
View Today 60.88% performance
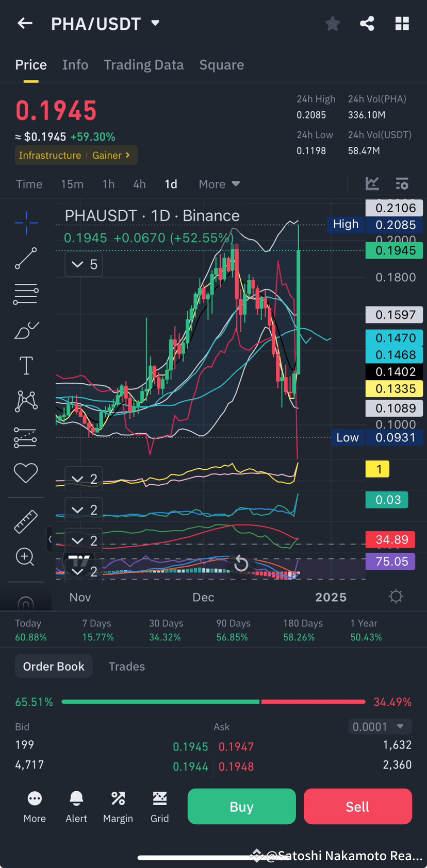(x=31, y=630)
